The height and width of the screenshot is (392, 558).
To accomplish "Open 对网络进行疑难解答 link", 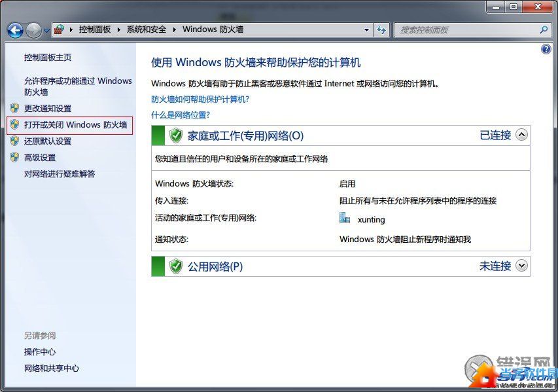I will click(60, 173).
